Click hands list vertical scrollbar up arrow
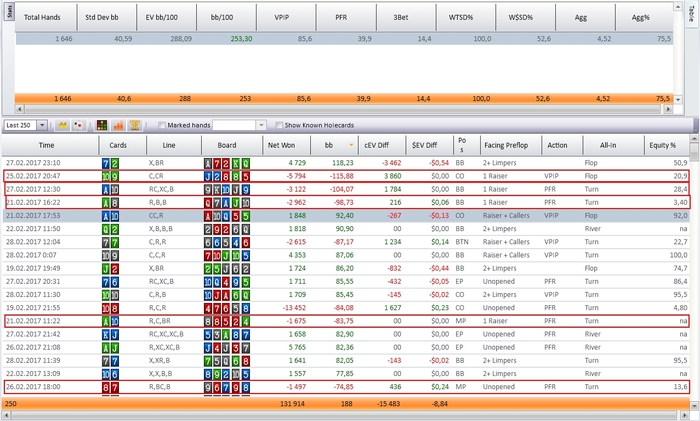 click(694, 139)
